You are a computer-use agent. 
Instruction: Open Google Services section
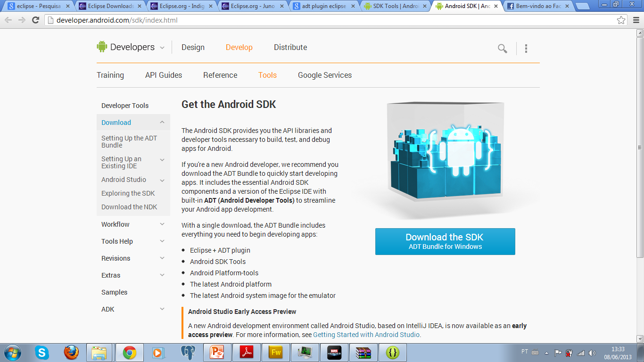coord(325,75)
